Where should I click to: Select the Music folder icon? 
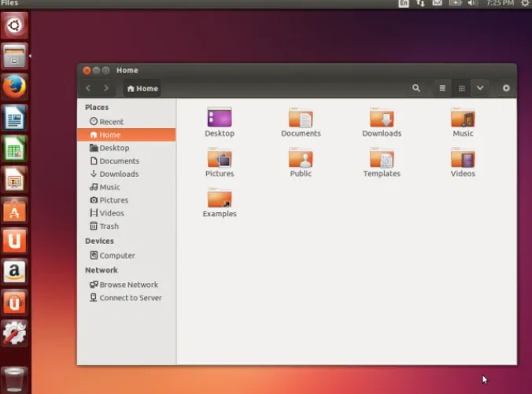point(463,119)
